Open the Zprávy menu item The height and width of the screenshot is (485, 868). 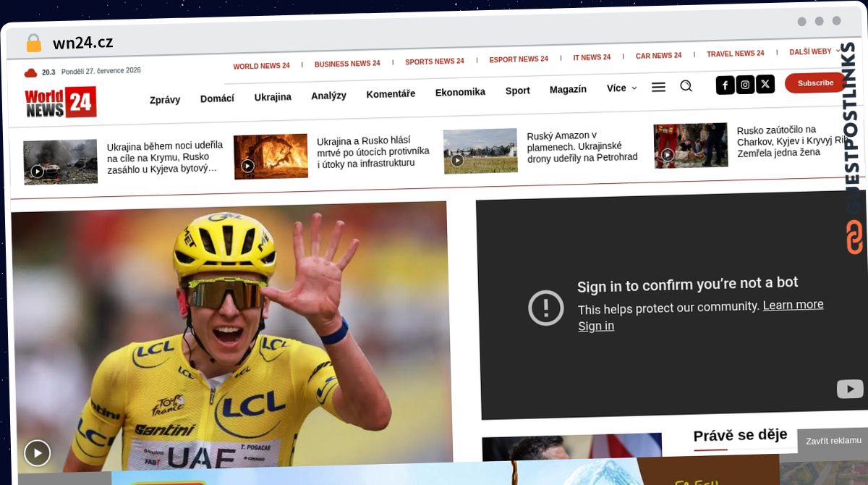pos(165,100)
